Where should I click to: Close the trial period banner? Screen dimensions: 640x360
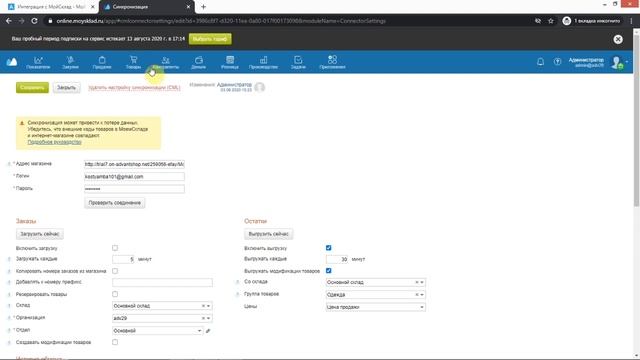tap(618, 39)
